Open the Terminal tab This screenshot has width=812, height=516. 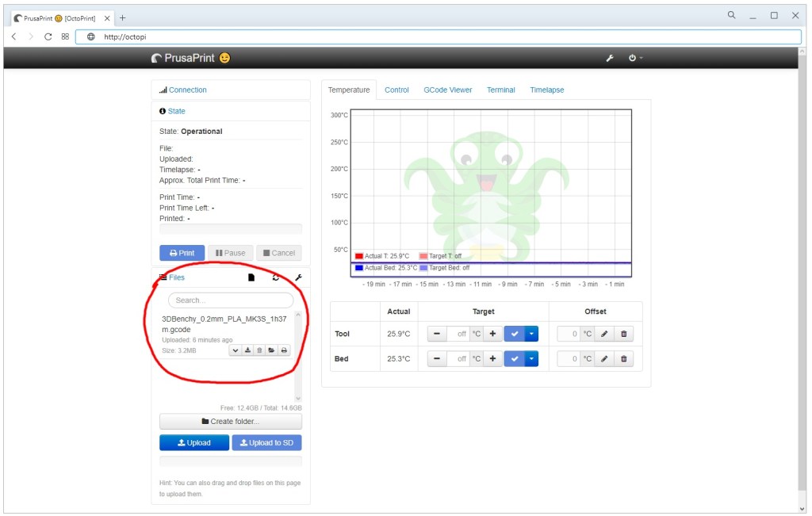[x=500, y=90]
